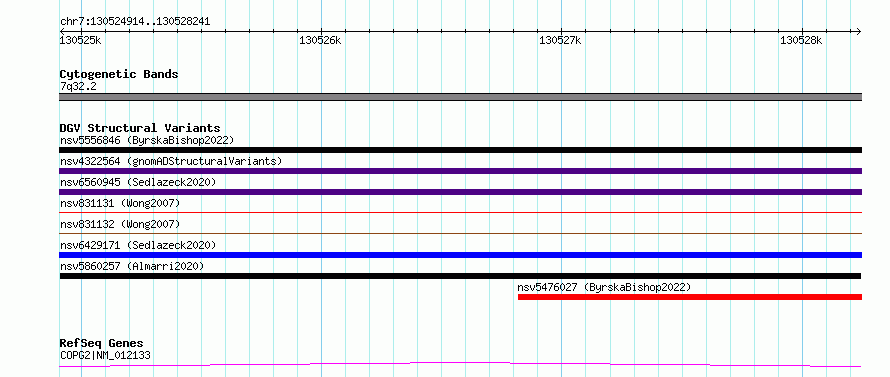
Task: Click the 130528k ruler tick label
Action: [x=801, y=40]
